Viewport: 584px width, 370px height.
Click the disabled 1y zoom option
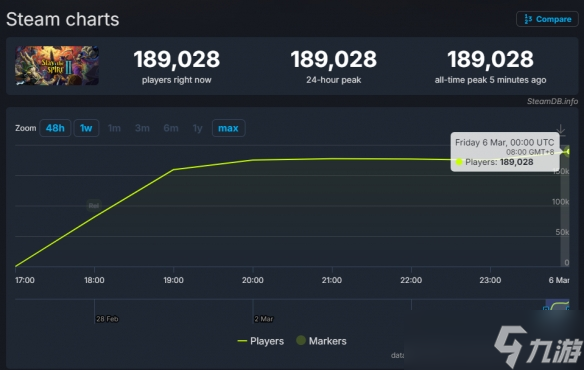click(197, 128)
